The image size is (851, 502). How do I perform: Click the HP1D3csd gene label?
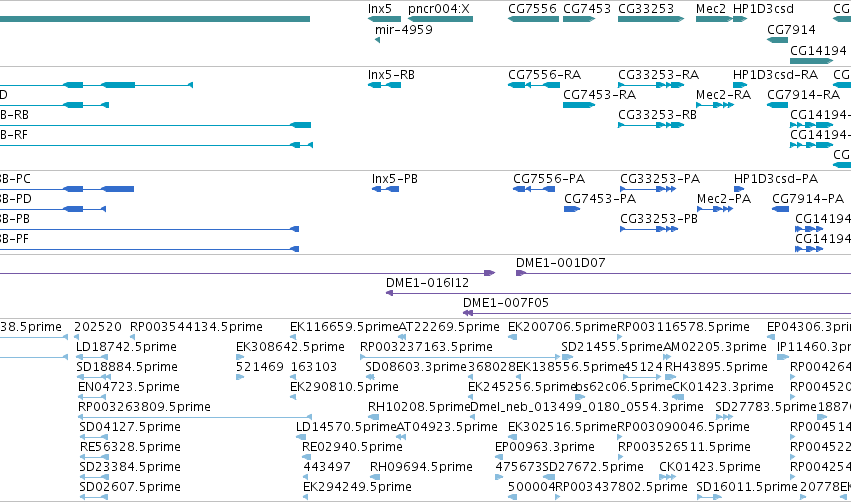click(763, 9)
